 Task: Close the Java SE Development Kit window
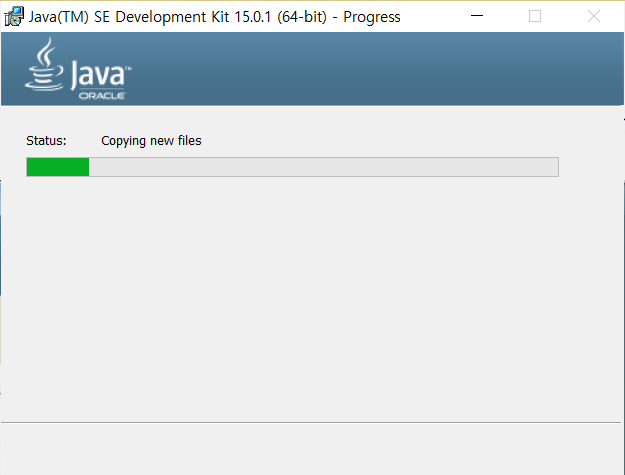(x=594, y=16)
